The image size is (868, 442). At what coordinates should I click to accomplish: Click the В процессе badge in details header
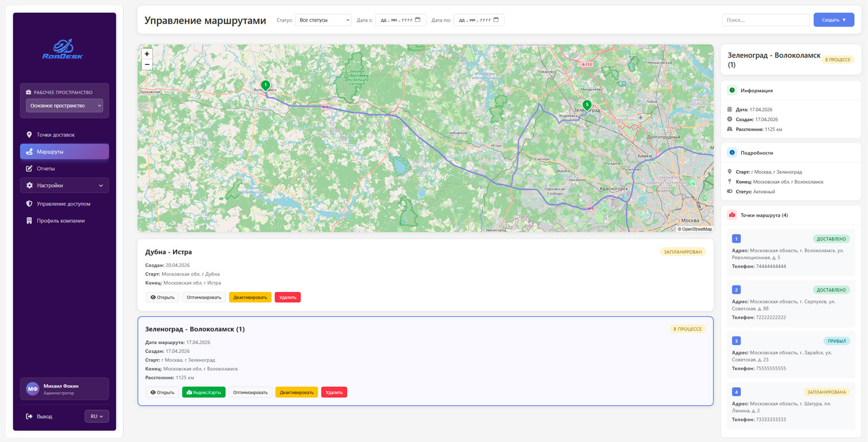pos(837,60)
